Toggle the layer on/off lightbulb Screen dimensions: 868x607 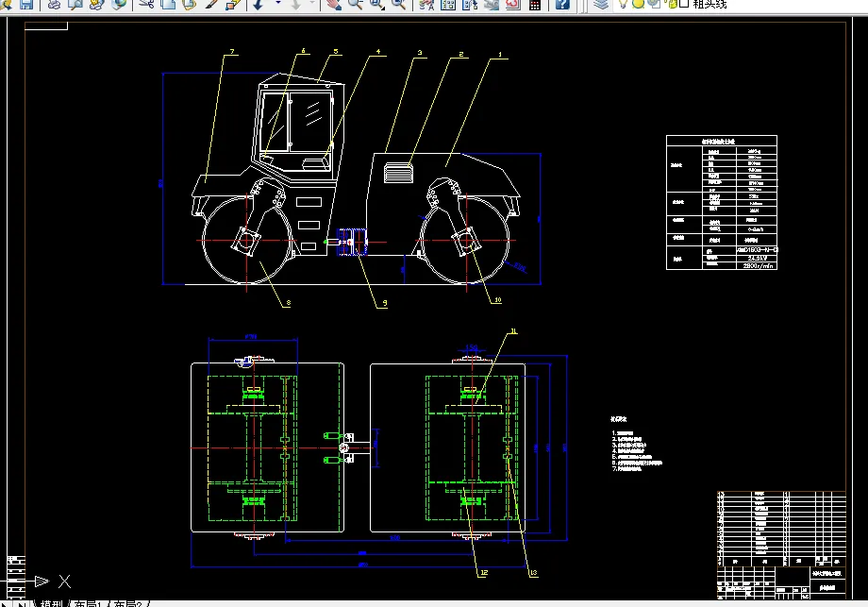(624, 4)
